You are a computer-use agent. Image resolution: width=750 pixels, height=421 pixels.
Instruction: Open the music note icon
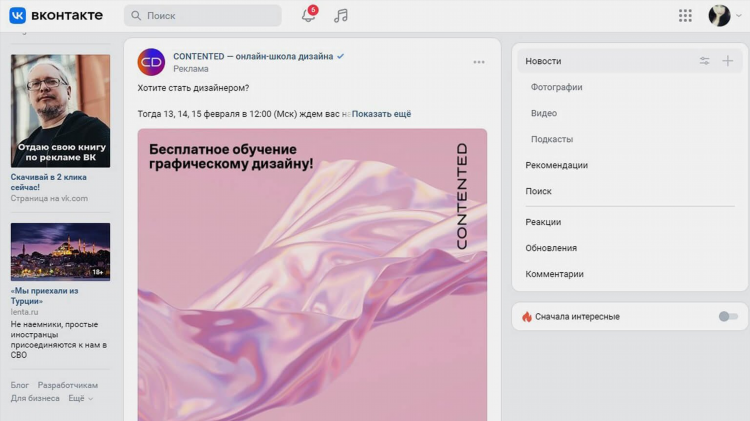[x=341, y=15]
